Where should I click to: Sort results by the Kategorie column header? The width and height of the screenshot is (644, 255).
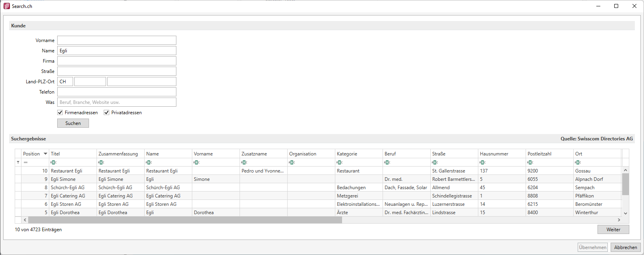(x=359, y=154)
